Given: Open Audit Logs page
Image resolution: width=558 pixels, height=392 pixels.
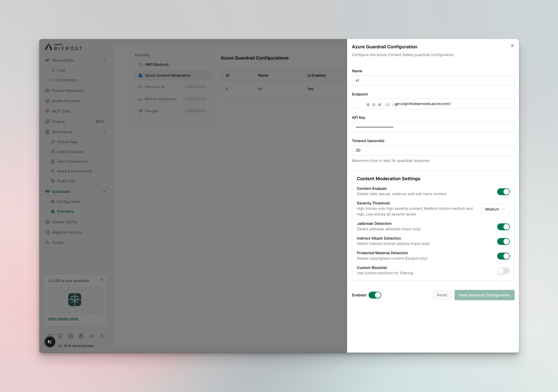Looking at the screenshot, I should 66,181.
